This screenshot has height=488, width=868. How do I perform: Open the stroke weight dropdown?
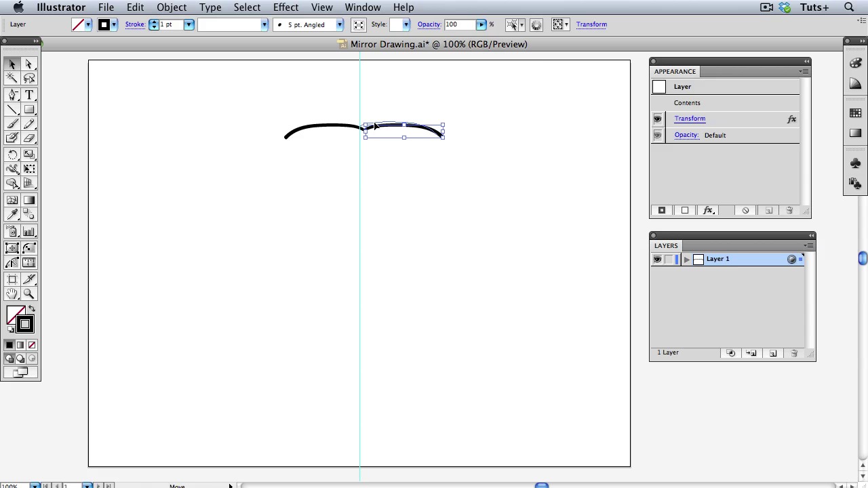(x=189, y=25)
